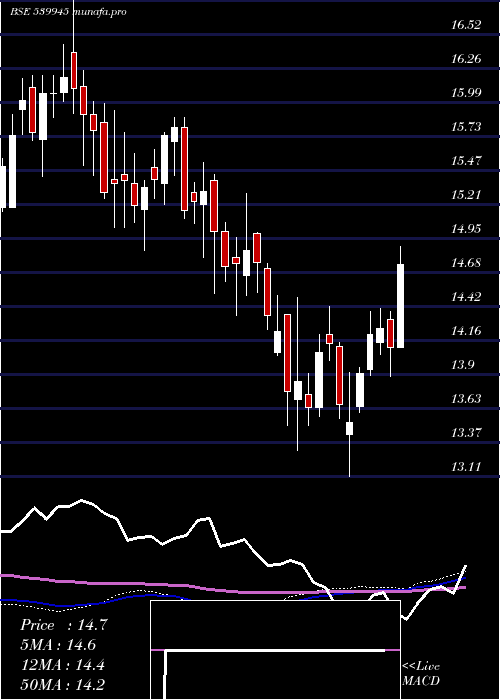Select the 15.47 price axis label
This screenshot has width=500, height=700.
[x=466, y=161]
